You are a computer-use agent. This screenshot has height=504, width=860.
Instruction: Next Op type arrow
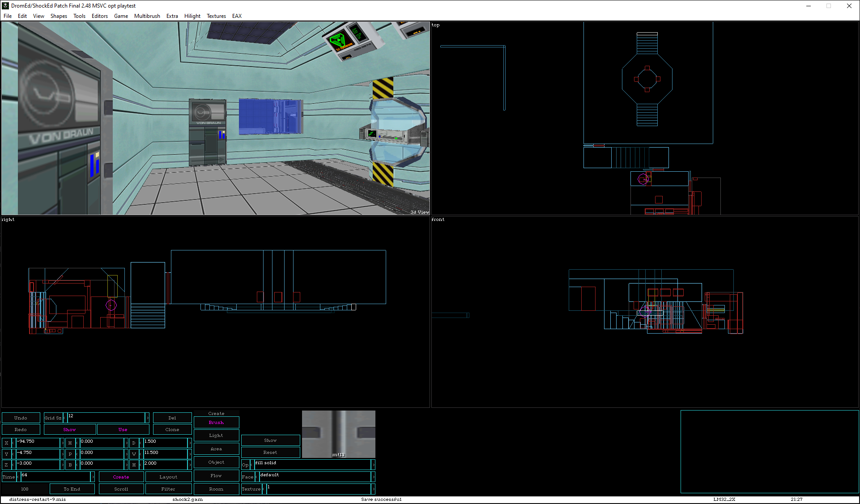coord(373,465)
